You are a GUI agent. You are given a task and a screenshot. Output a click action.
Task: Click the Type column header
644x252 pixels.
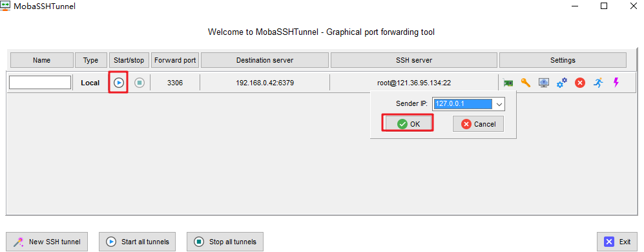91,60
